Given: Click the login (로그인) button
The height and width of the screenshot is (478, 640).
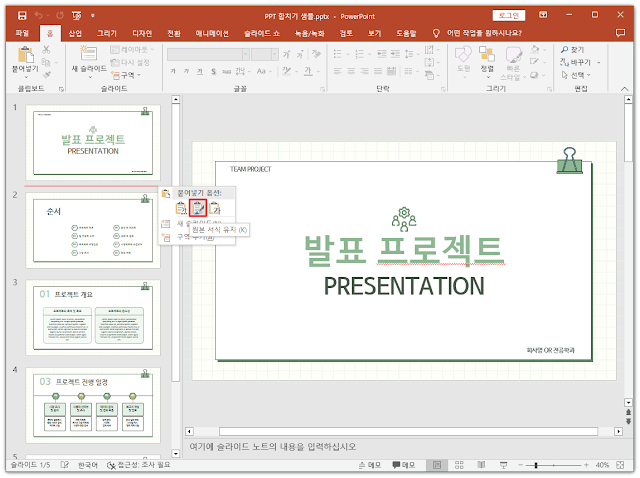Looking at the screenshot, I should pos(509,16).
